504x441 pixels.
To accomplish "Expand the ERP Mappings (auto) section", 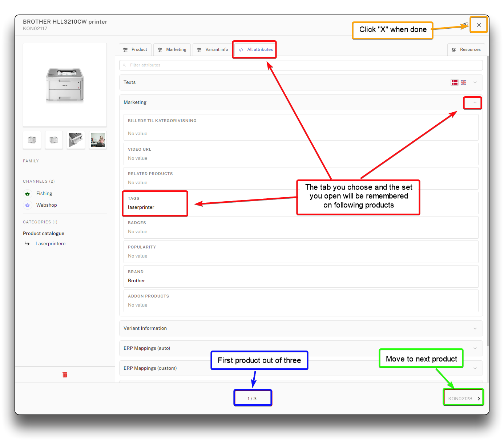I will click(x=475, y=348).
